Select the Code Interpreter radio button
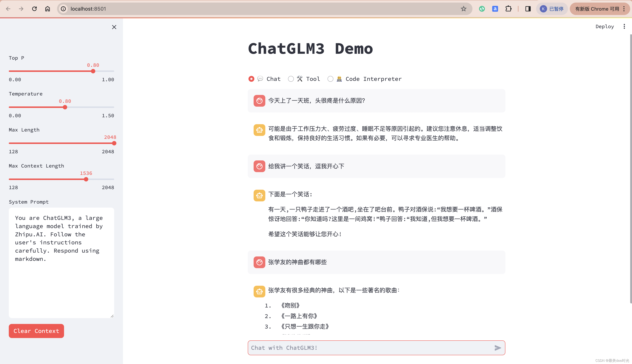This screenshot has width=632, height=364. [x=330, y=79]
